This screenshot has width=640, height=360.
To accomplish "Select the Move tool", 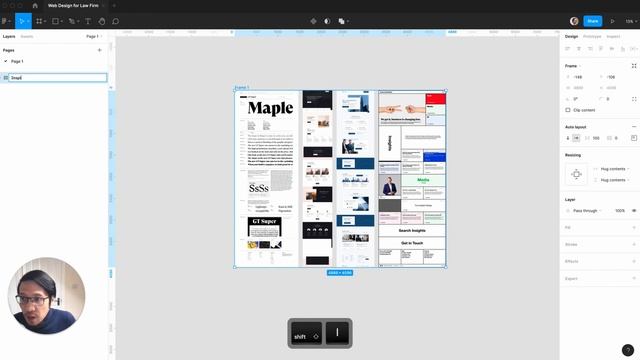I will click(x=21, y=21).
